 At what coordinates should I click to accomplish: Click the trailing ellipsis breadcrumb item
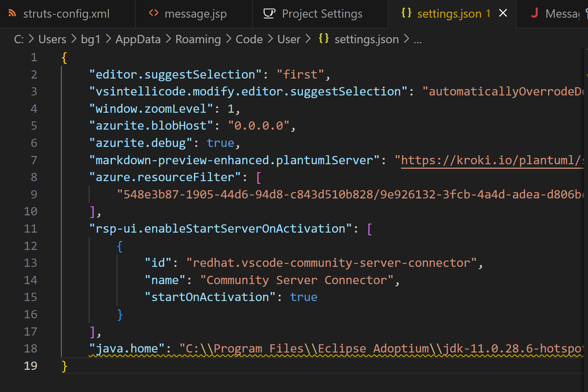(417, 39)
